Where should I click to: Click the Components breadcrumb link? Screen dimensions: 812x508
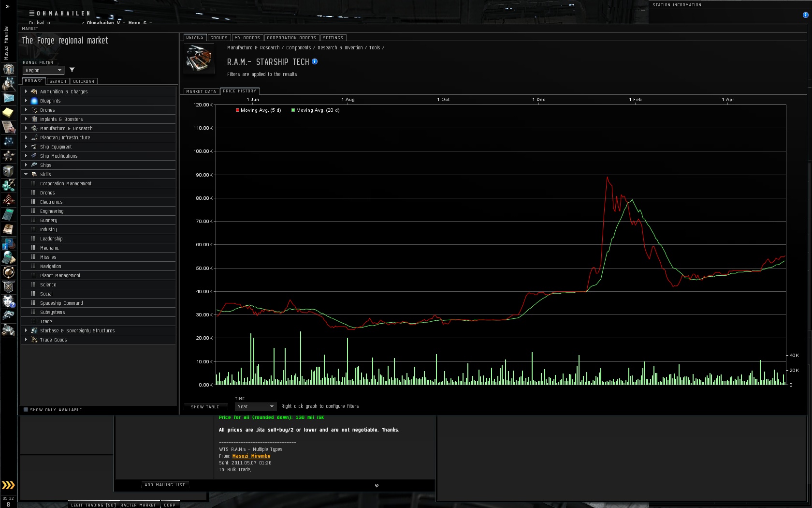point(299,47)
